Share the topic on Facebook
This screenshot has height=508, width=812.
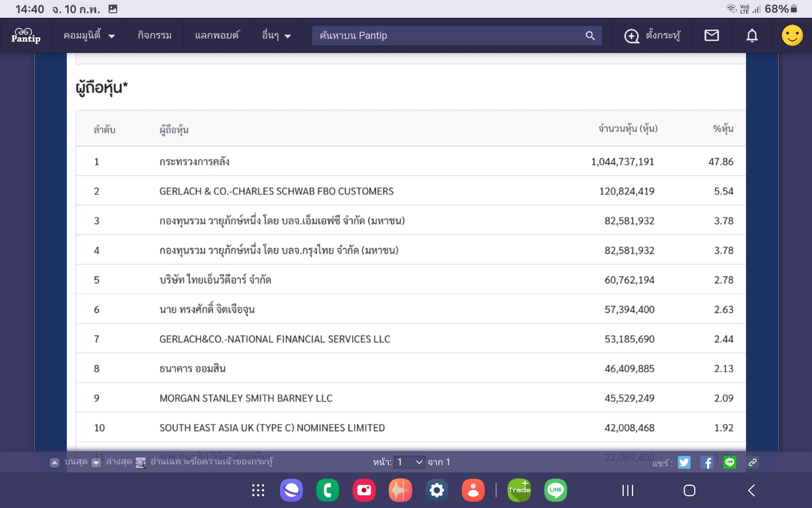click(707, 462)
